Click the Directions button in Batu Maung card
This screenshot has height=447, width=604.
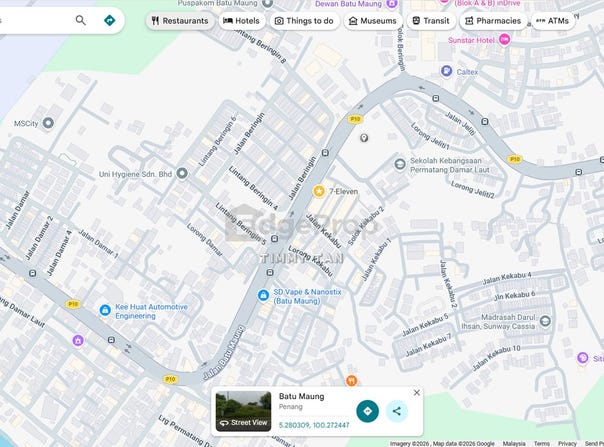click(x=367, y=411)
